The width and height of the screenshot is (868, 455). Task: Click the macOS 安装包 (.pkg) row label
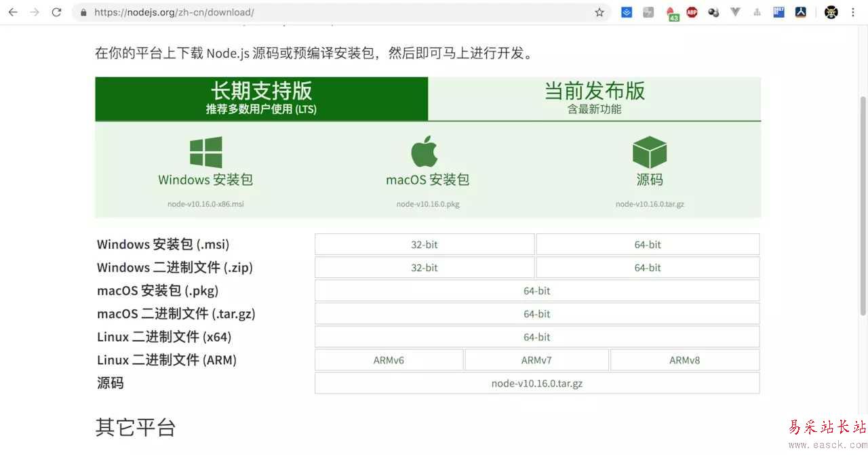tap(157, 290)
